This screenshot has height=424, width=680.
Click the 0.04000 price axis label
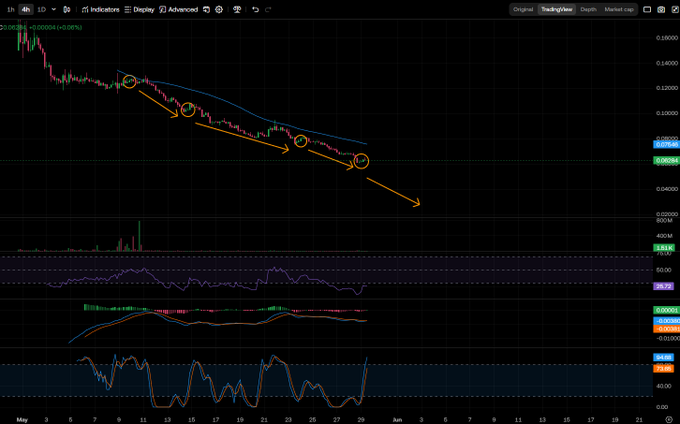tap(667, 189)
